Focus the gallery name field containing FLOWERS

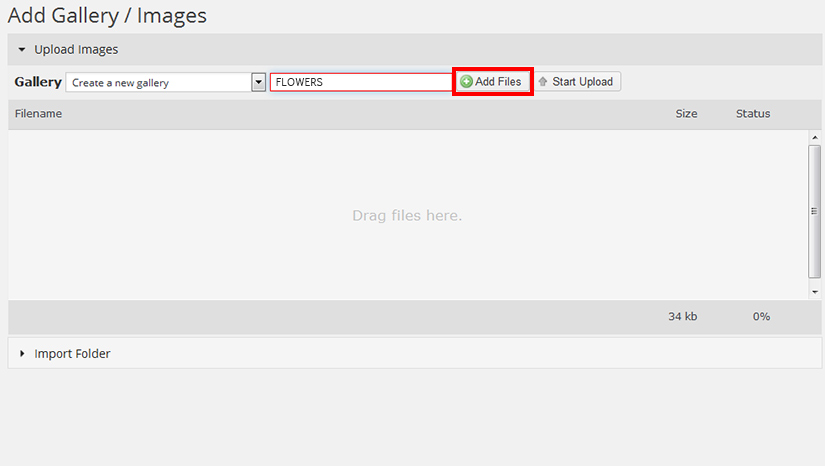pos(360,82)
